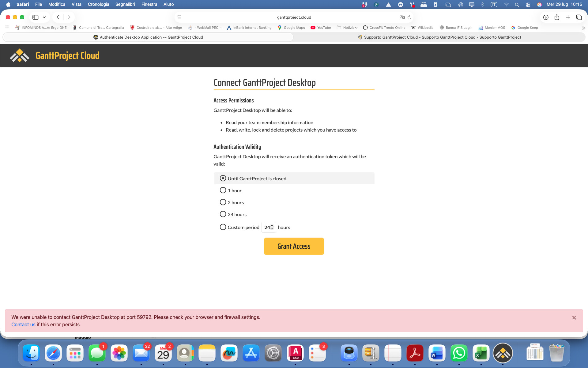
Task: Click the custom period hours stepper arrows
Action: [272, 227]
